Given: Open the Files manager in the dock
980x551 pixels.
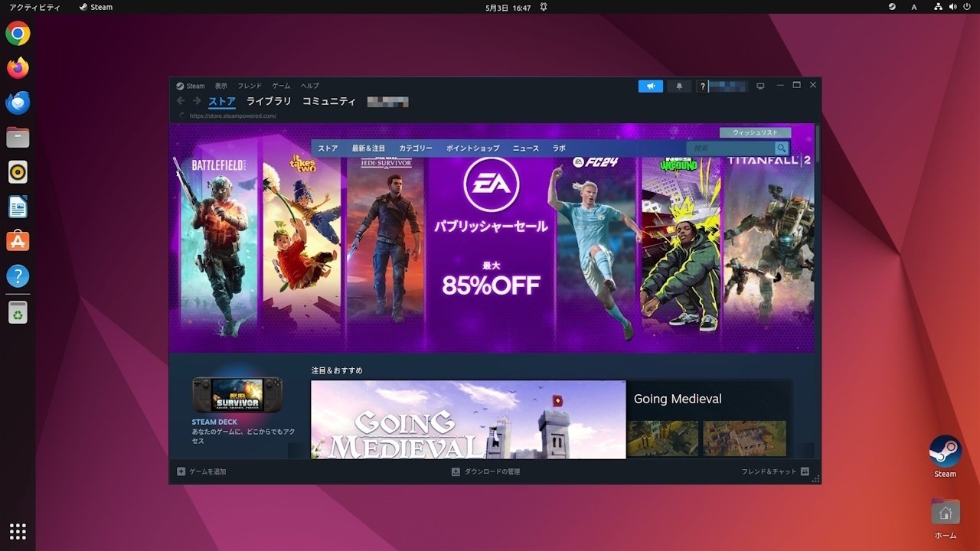Looking at the screenshot, I should (x=18, y=138).
